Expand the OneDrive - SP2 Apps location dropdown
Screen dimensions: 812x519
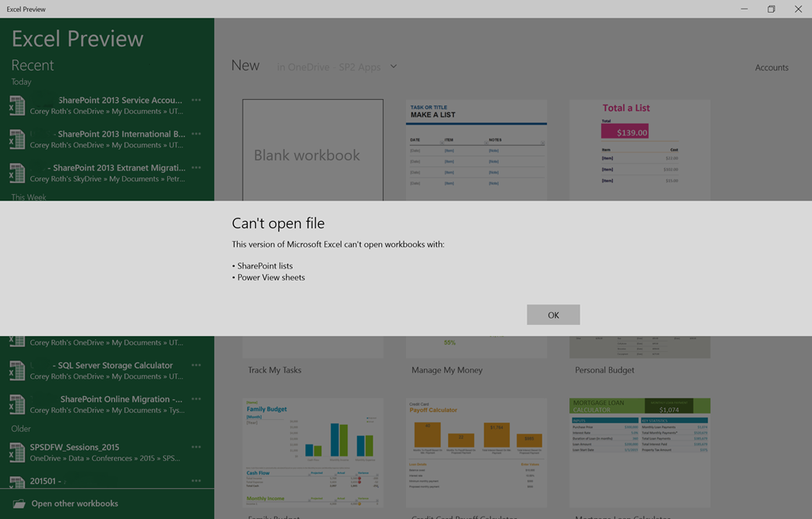coord(393,67)
